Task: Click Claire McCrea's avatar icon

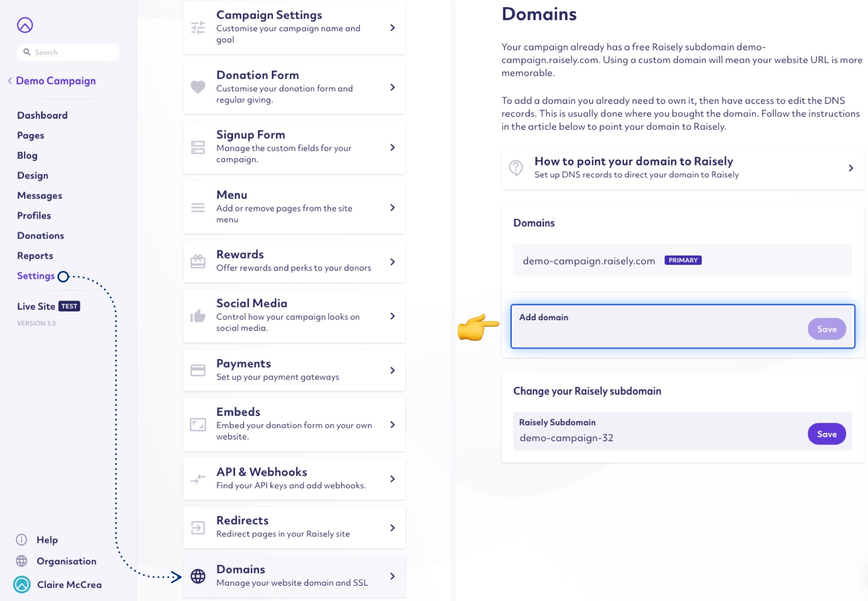Action: click(x=22, y=585)
